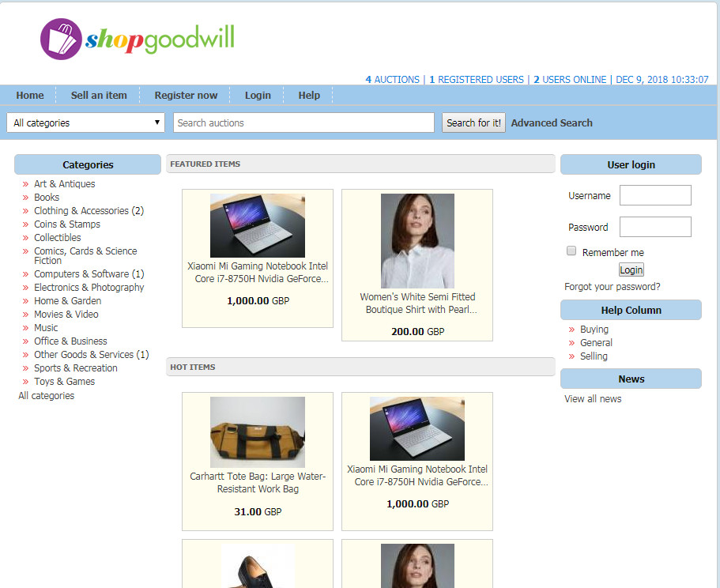Open Buying help topic

tap(594, 329)
